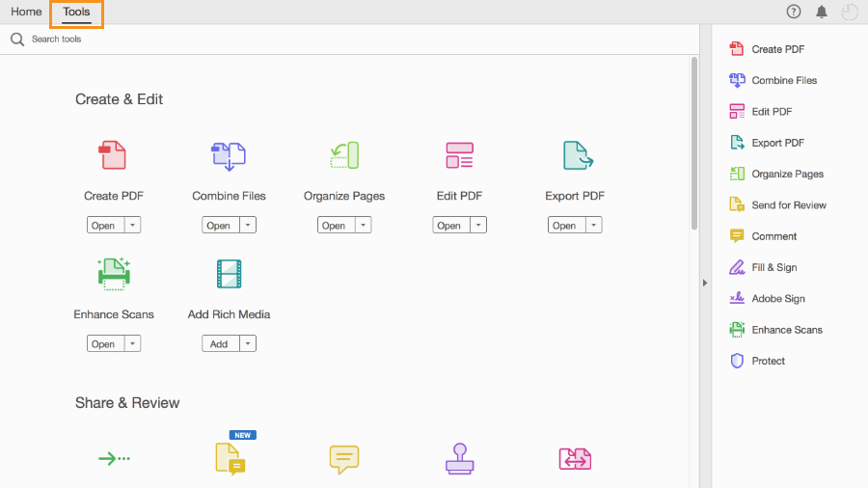The image size is (868, 488).
Task: Click the Enhance Scans scanner icon in main panel
Action: 113,274
